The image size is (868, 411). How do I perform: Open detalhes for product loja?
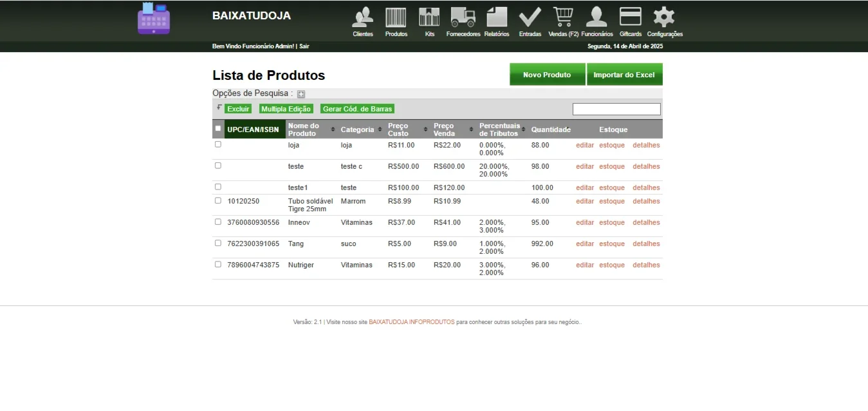(x=646, y=145)
